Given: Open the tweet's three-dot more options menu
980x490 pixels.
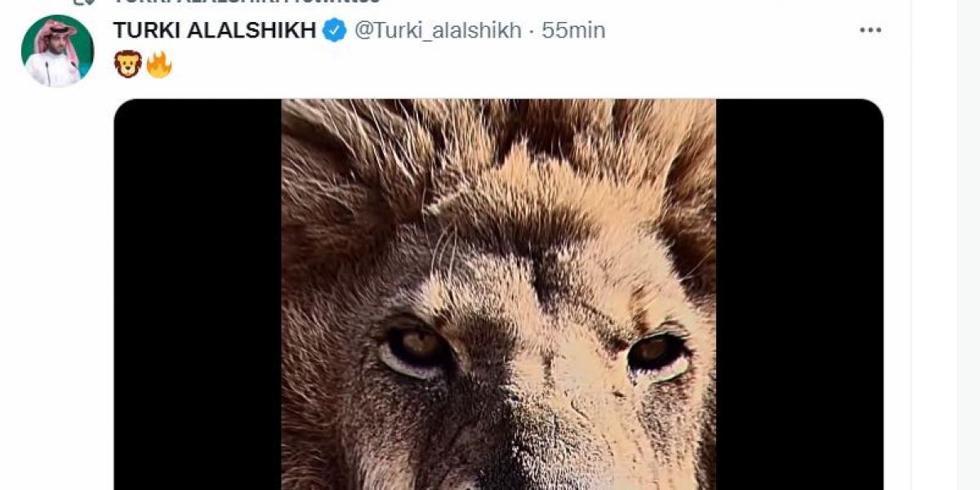Looking at the screenshot, I should (871, 30).
